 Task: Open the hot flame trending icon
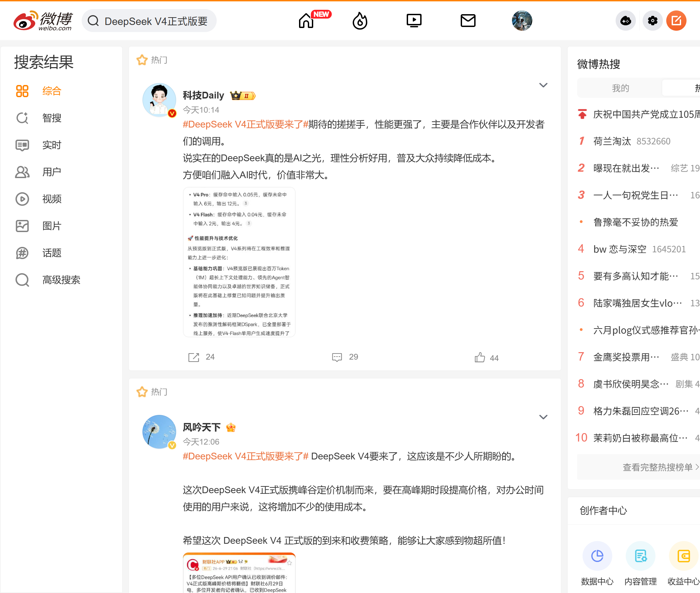click(x=360, y=21)
